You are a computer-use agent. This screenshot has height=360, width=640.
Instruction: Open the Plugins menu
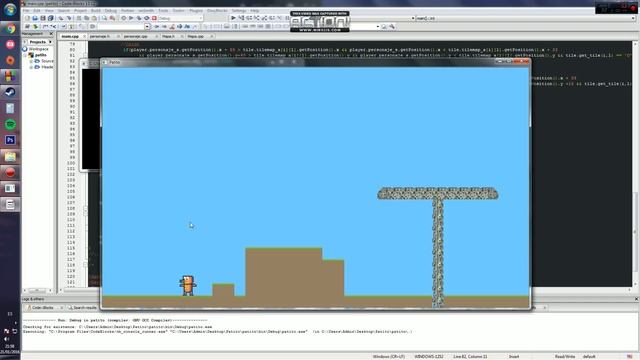click(x=196, y=11)
